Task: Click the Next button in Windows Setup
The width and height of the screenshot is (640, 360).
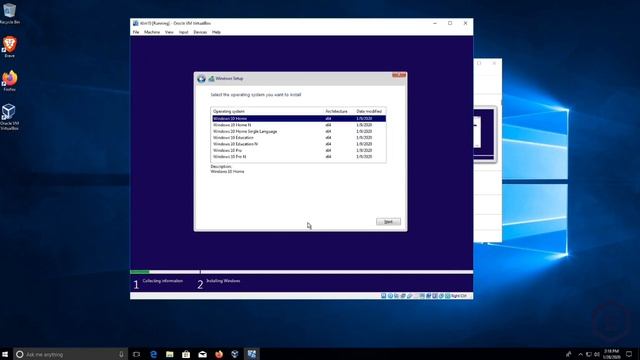Action: (x=388, y=222)
